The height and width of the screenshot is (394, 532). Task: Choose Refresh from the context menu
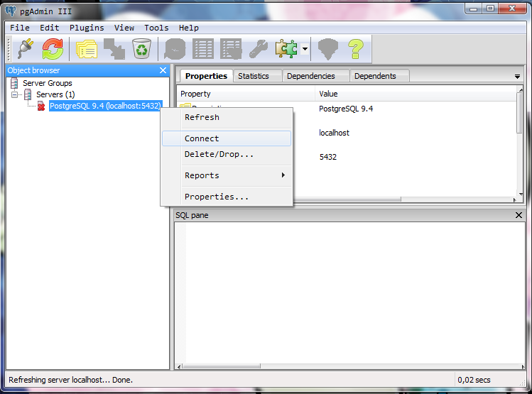point(227,117)
